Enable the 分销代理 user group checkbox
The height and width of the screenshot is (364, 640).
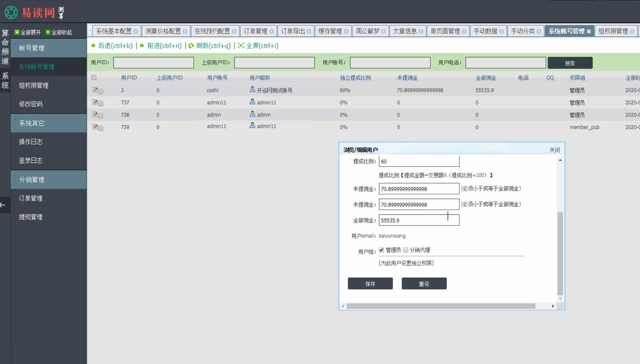[406, 250]
